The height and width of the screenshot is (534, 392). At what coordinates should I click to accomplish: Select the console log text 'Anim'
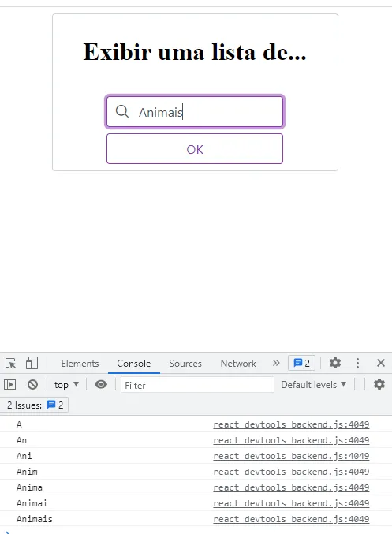tap(27, 472)
